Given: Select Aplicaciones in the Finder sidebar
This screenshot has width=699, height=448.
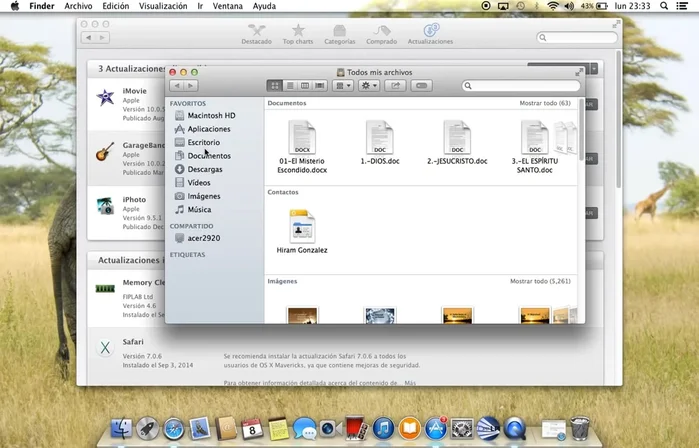Looking at the screenshot, I should coord(208,129).
